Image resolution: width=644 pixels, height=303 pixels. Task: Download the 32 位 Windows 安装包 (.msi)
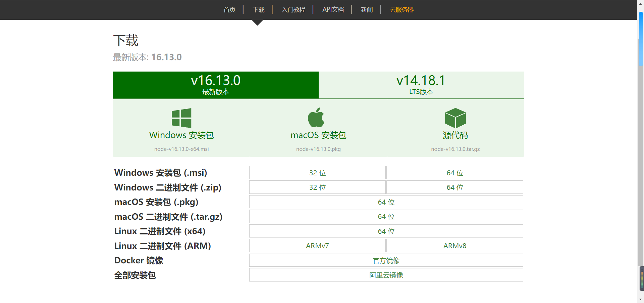317,173
